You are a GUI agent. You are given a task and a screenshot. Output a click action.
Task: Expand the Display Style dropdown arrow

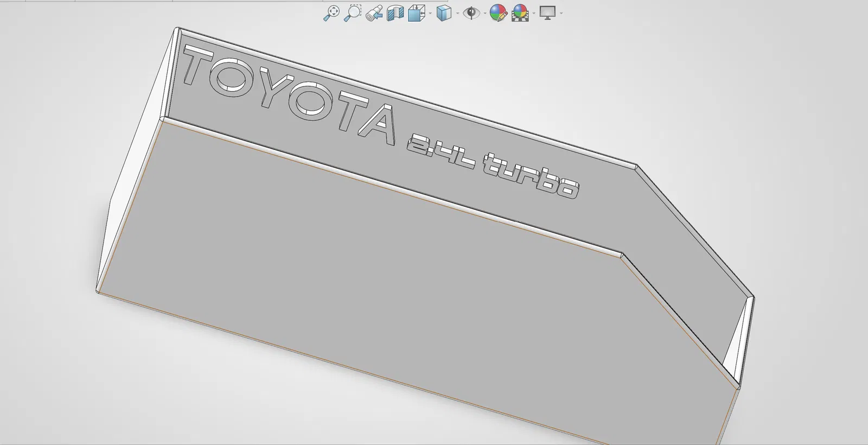click(457, 14)
